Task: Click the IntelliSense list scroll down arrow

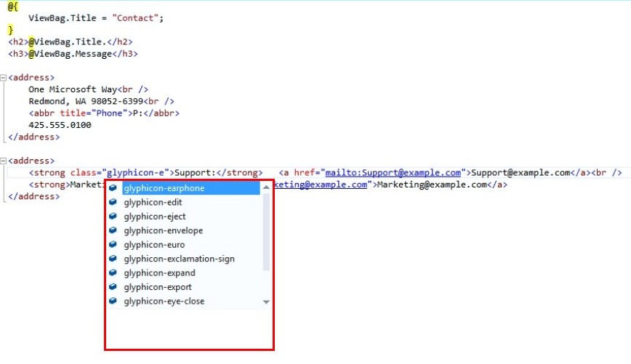Action: [266, 302]
